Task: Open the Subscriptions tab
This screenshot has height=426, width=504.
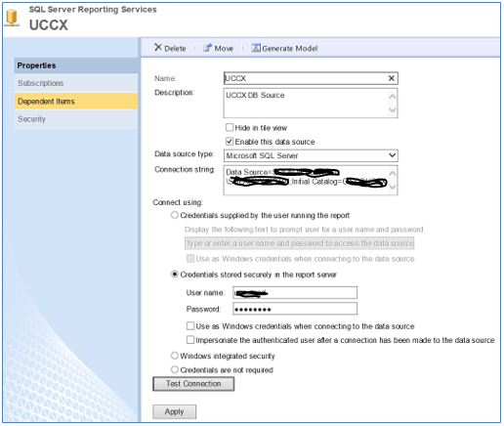Action: click(76, 83)
